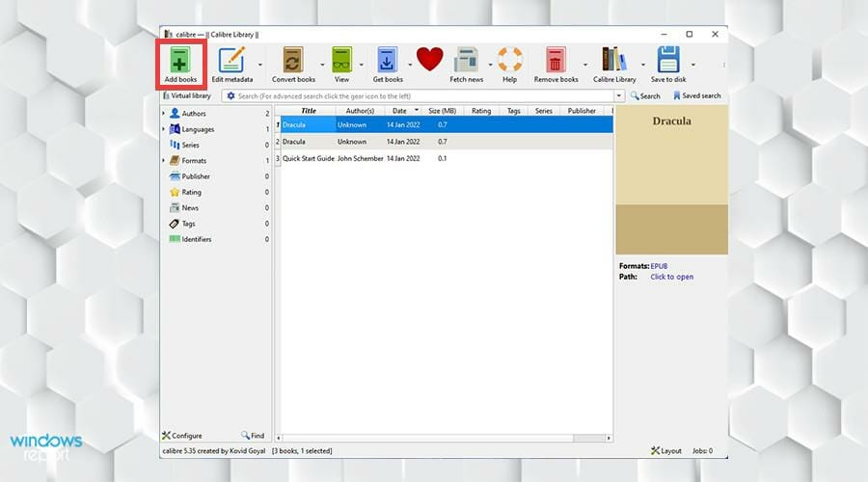Click the Save to disk floppy icon
The image size is (868, 482).
(668, 60)
